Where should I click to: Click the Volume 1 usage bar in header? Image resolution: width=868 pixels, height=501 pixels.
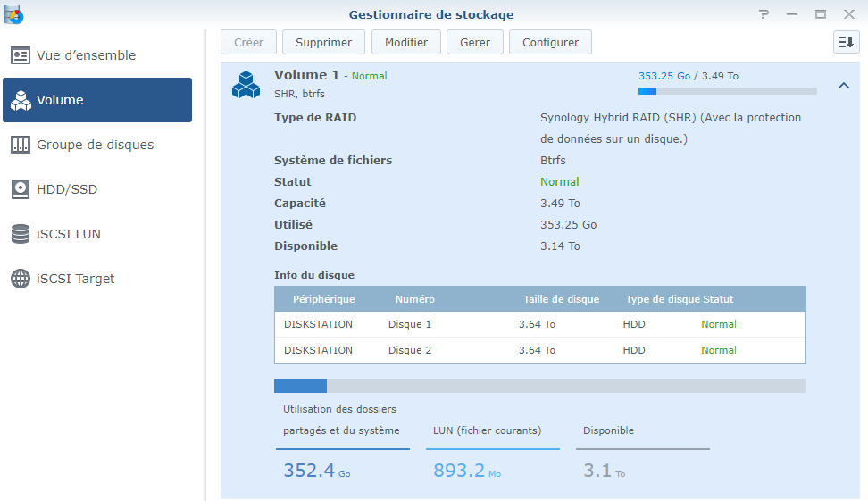click(727, 91)
